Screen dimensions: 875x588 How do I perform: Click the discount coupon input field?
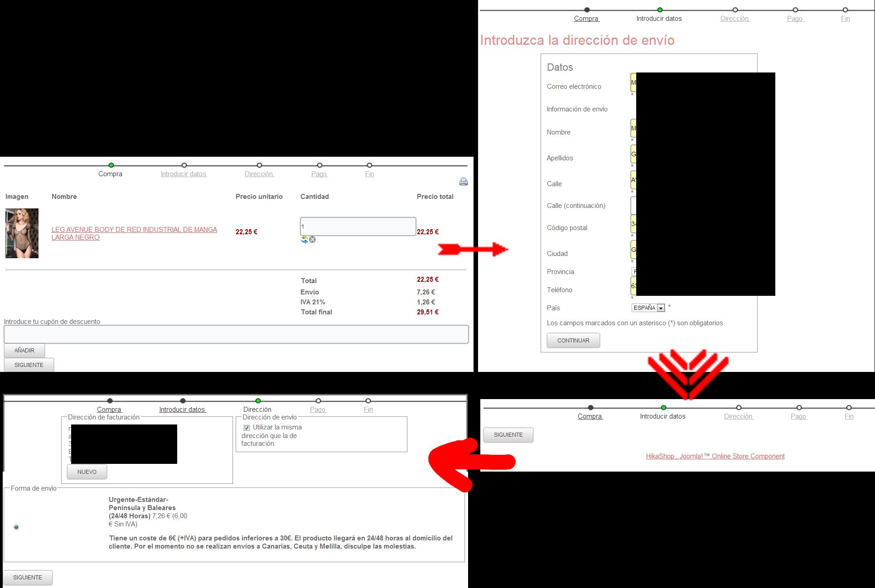point(236,334)
